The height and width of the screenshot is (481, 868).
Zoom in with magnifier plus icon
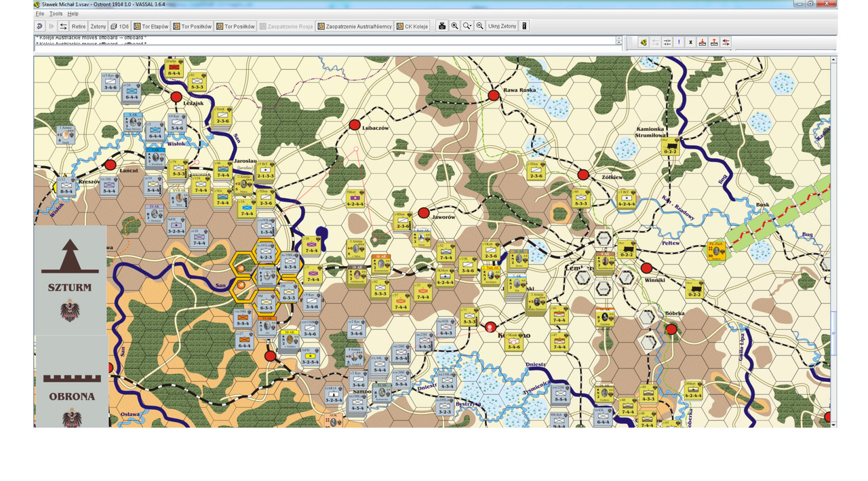click(x=455, y=26)
